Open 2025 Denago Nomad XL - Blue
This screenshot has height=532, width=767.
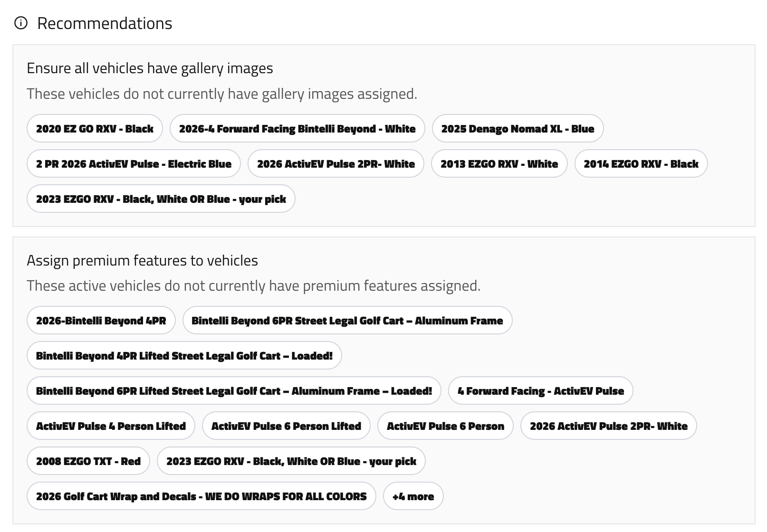(x=518, y=128)
